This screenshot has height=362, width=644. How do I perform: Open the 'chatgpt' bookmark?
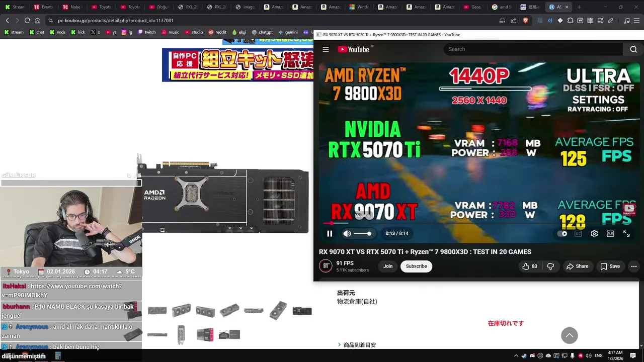click(262, 32)
